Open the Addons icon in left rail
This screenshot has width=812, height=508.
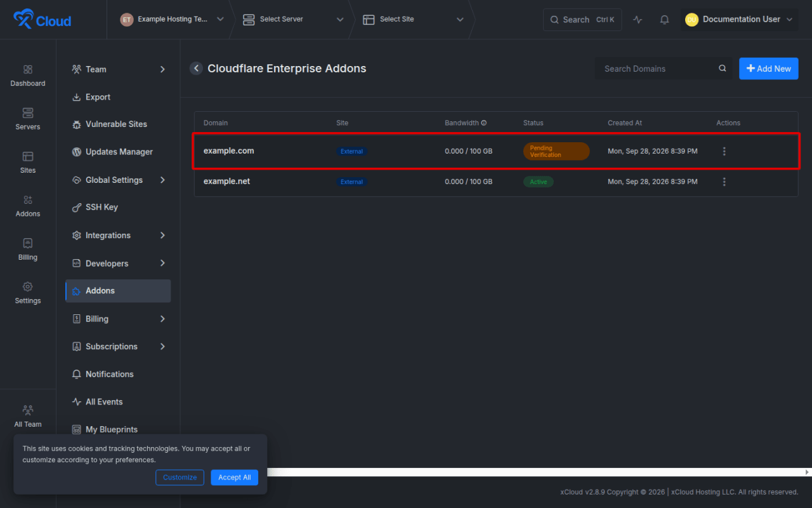pos(28,199)
